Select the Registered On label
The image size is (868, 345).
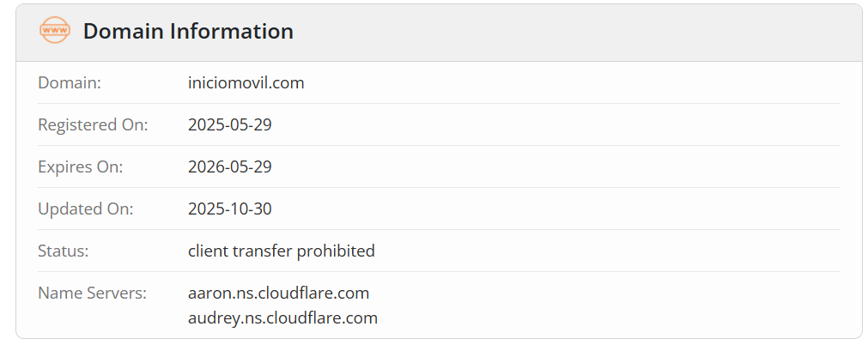tap(93, 125)
